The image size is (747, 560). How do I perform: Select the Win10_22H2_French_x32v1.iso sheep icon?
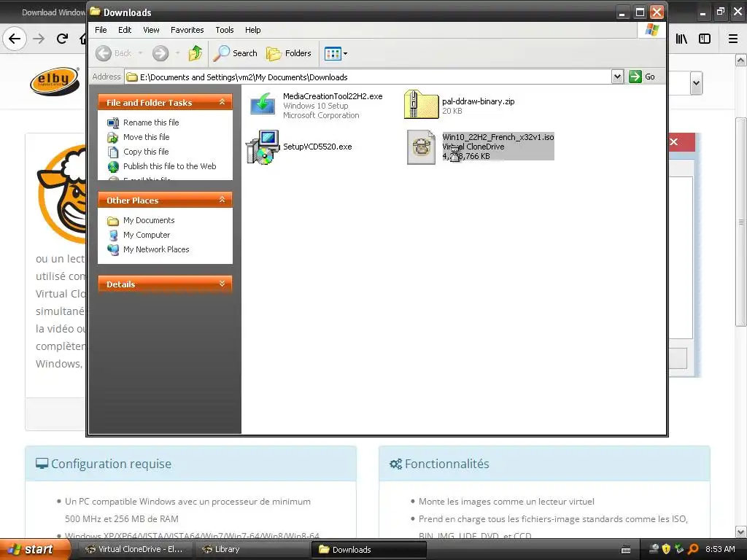(421, 147)
